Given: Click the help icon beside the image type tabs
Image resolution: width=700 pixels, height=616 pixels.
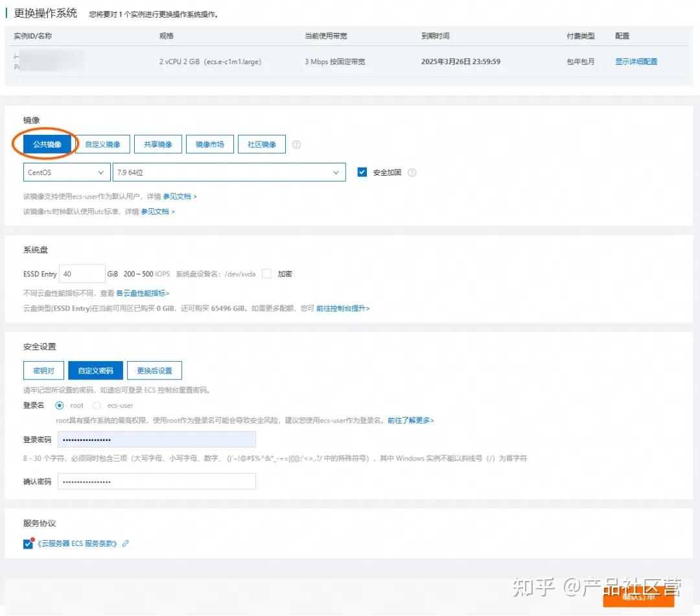Looking at the screenshot, I should pyautogui.click(x=296, y=144).
